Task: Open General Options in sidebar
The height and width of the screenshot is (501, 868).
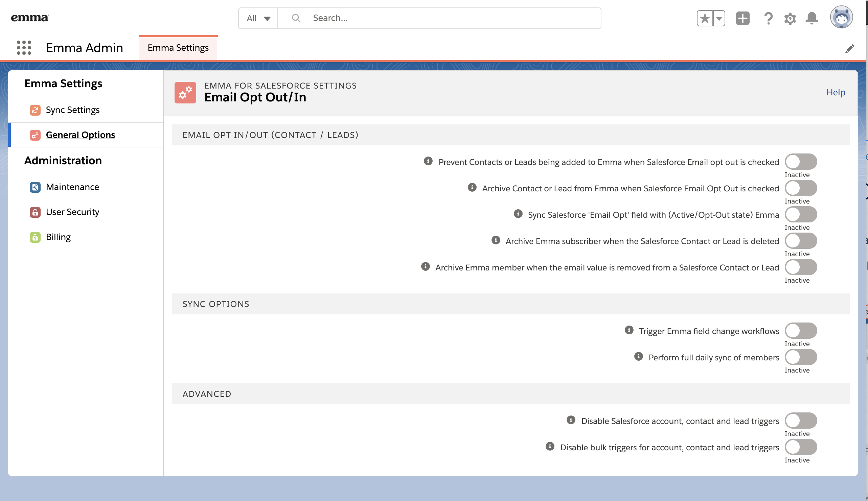Action: [80, 135]
